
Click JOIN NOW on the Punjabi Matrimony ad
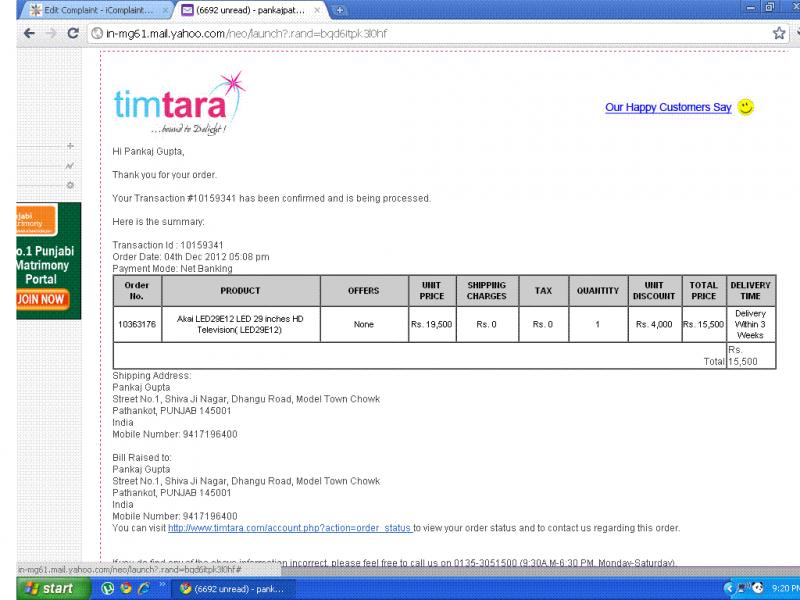(x=42, y=299)
